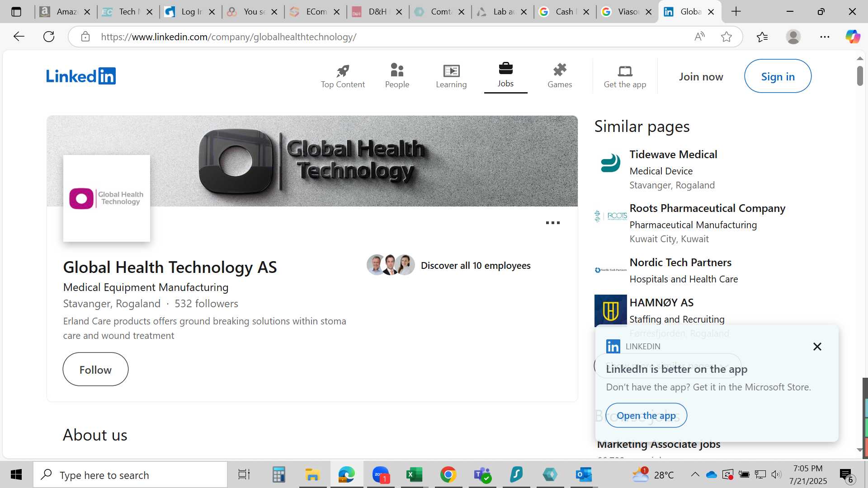Click the Sign in button

tap(778, 76)
